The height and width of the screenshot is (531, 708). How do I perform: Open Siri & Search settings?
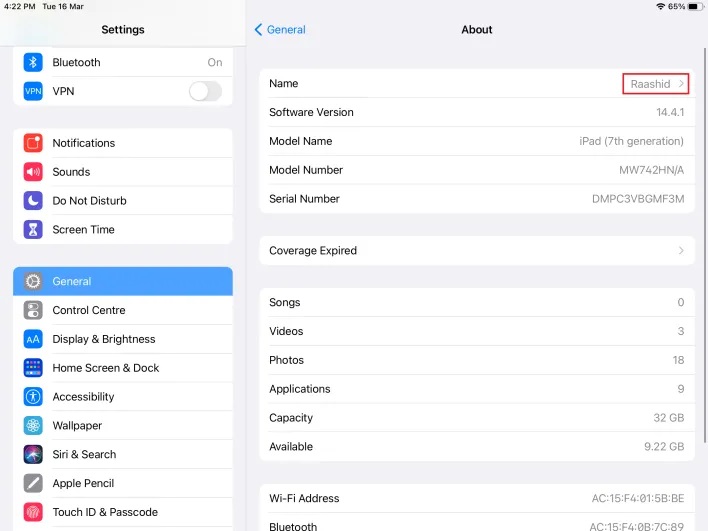(x=123, y=455)
